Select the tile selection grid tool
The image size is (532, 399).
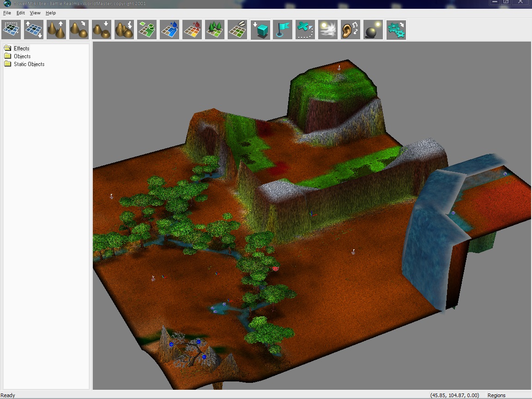pos(11,30)
